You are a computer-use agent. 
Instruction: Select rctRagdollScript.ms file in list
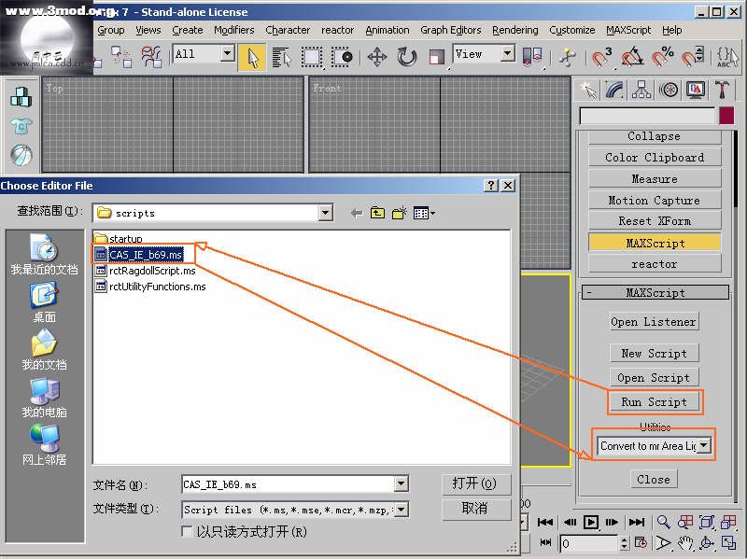click(x=151, y=271)
